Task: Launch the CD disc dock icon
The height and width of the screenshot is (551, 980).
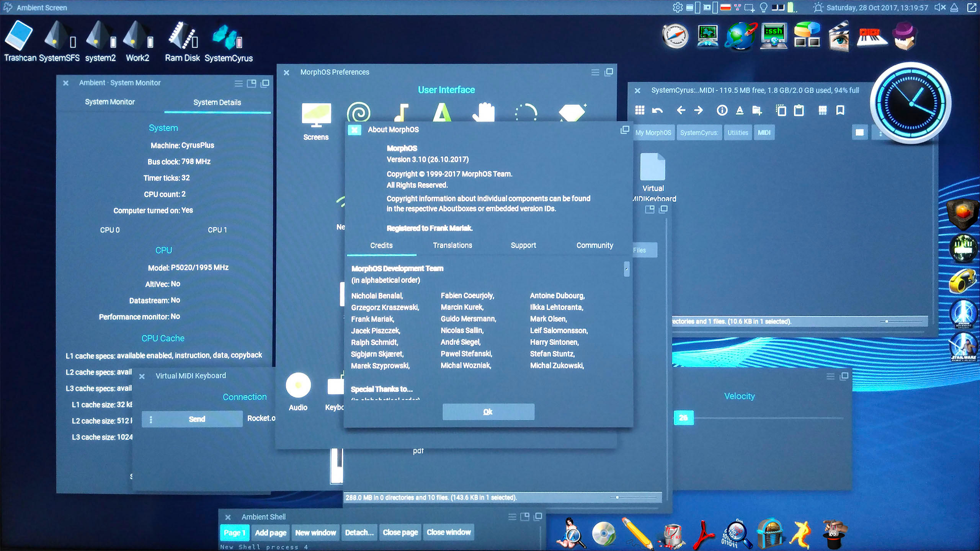Action: pos(604,534)
